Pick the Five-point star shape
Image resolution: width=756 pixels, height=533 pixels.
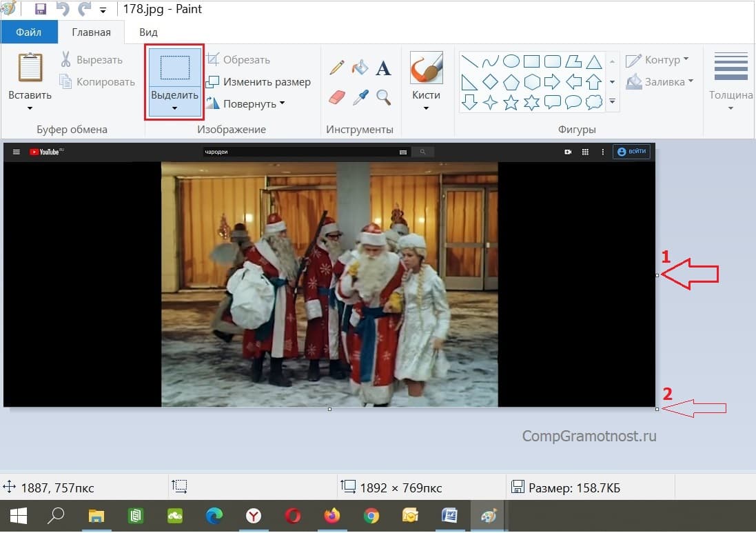(x=511, y=102)
